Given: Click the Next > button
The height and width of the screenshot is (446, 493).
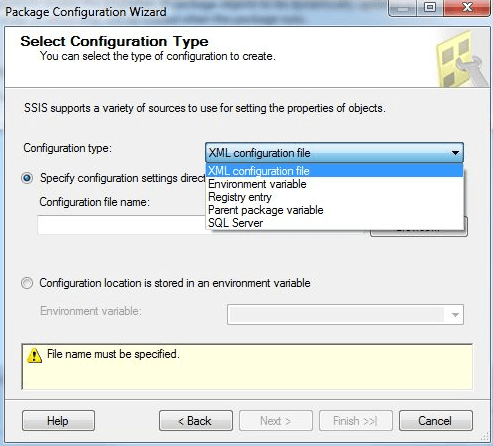Looking at the screenshot, I should tap(276, 421).
